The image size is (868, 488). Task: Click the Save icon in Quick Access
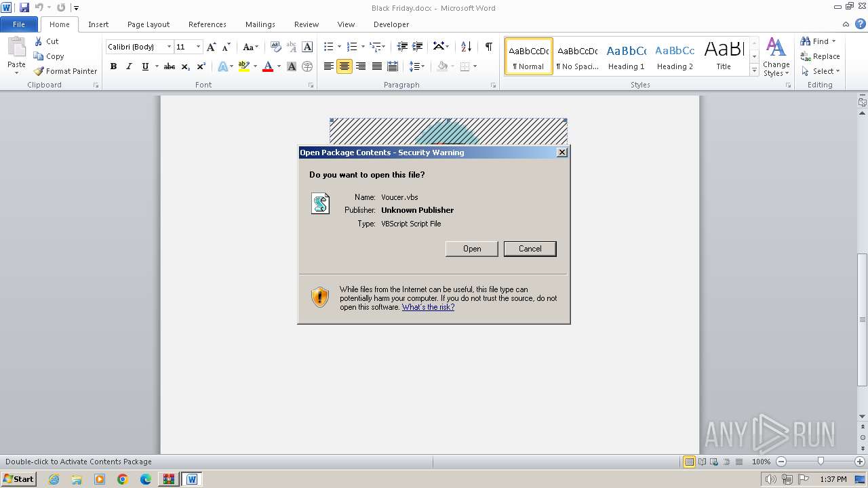click(24, 7)
